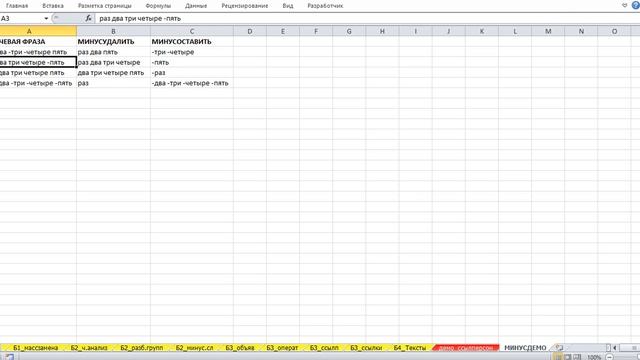Select cell B5 containing 'раз'
Screen dimensions: 640x360
coord(113,83)
